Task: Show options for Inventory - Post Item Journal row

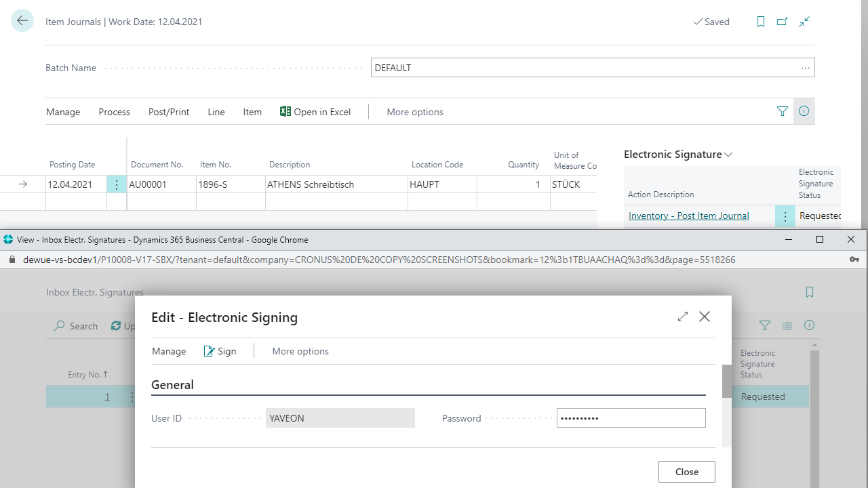Action: pos(785,216)
